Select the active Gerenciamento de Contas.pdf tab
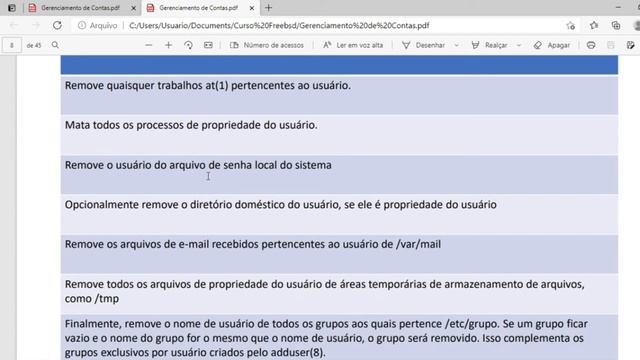Viewport: 640px width, 360px height. (198, 8)
